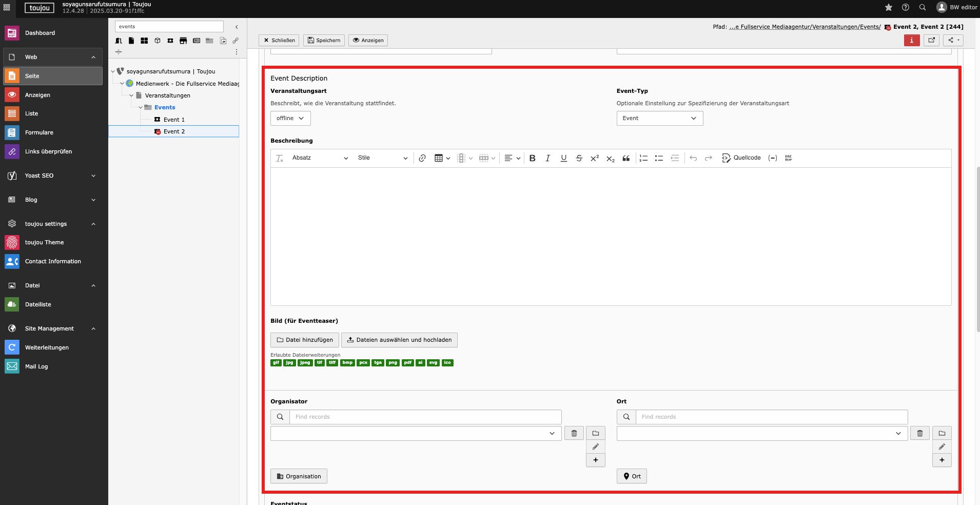Open the Formulare module
The height and width of the screenshot is (505, 980).
(39, 132)
